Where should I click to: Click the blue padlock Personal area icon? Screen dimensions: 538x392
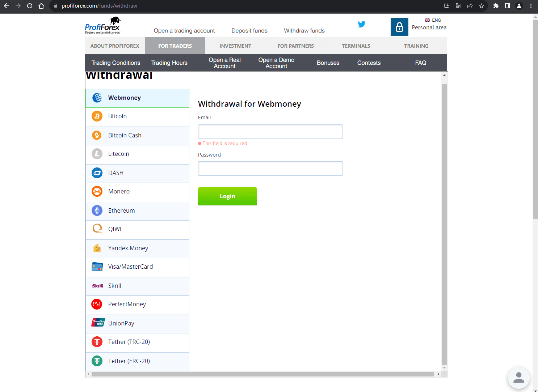point(399,27)
